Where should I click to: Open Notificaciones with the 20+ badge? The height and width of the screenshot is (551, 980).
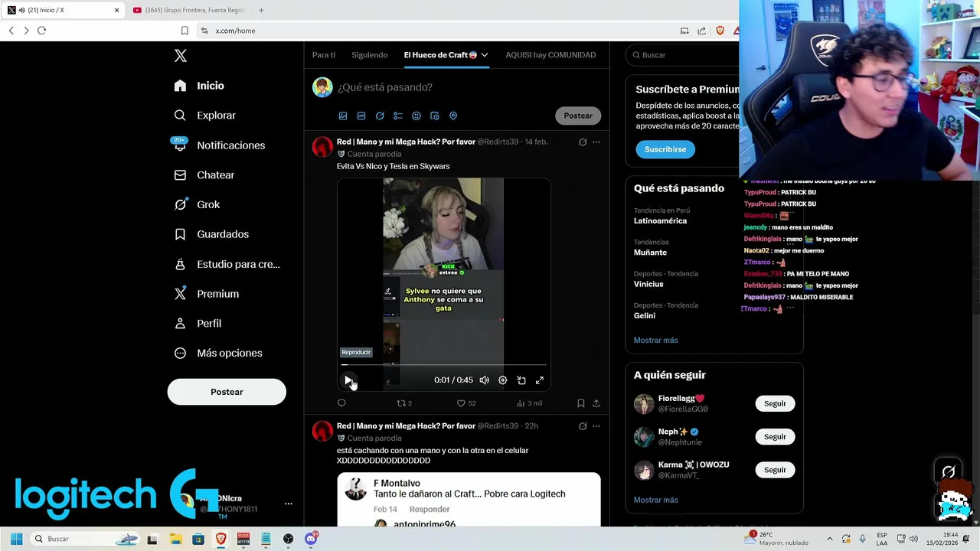pyautogui.click(x=220, y=145)
